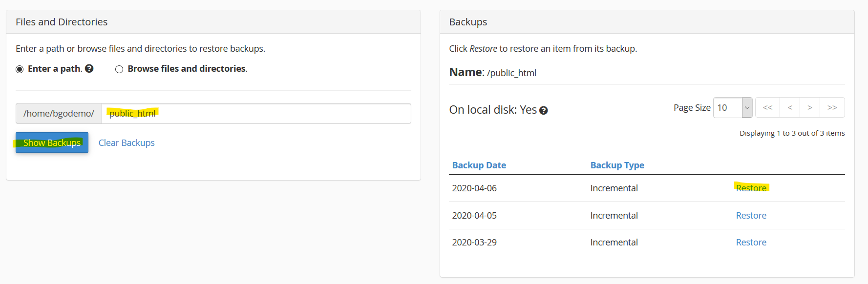868x284 pixels.
Task: Click the On local disk: Yes text
Action: [493, 110]
